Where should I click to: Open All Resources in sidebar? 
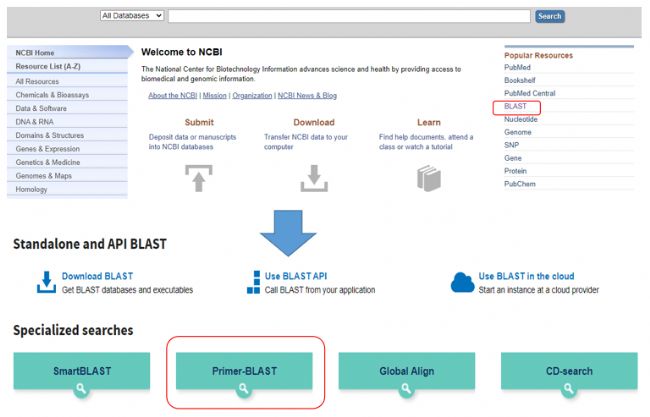(68, 81)
